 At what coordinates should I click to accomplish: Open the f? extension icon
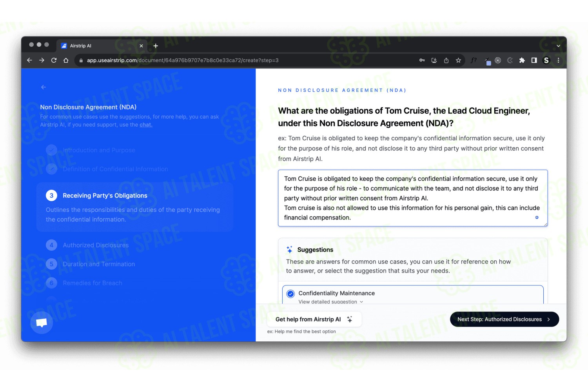point(474,60)
